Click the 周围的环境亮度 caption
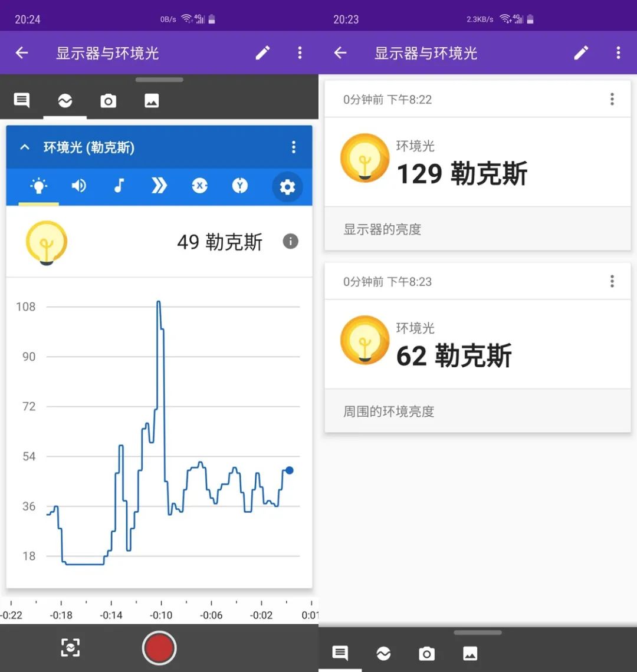Screen dimensions: 637x672 (389, 411)
